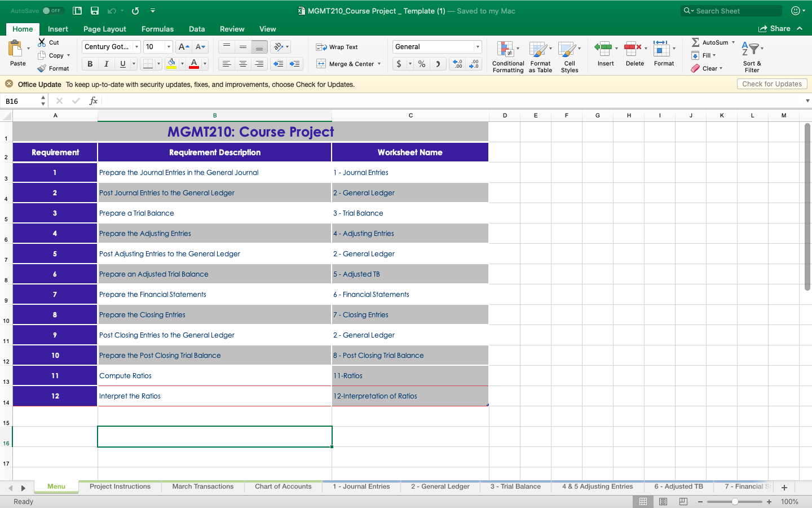
Task: Click the Save disk icon
Action: [x=95, y=11]
